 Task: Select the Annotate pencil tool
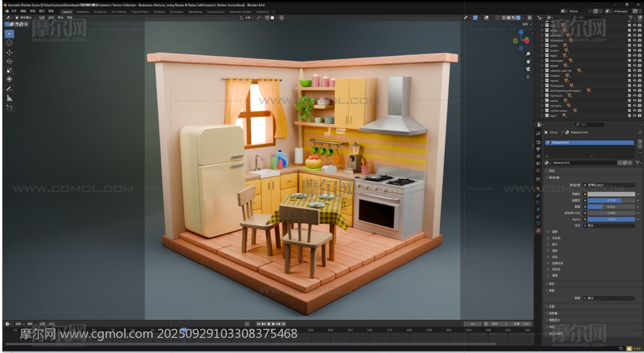(9, 89)
